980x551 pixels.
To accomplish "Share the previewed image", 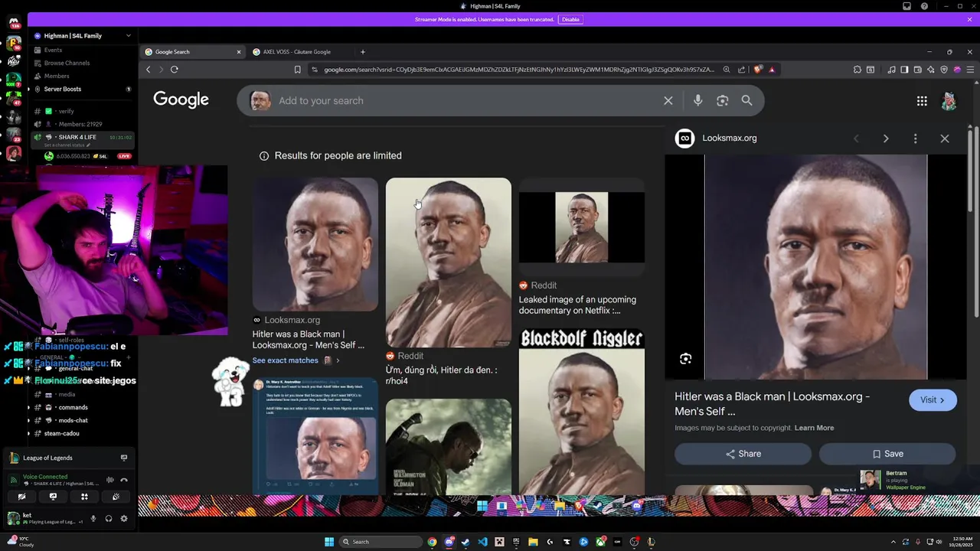I will [x=743, y=454].
